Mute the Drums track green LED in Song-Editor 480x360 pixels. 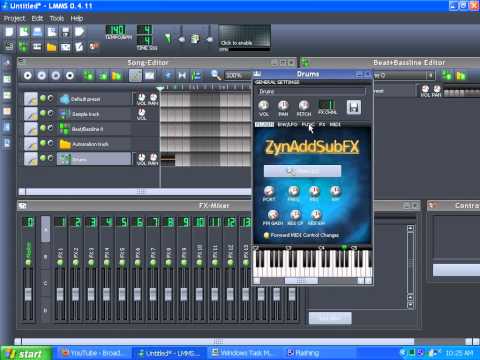click(43, 158)
